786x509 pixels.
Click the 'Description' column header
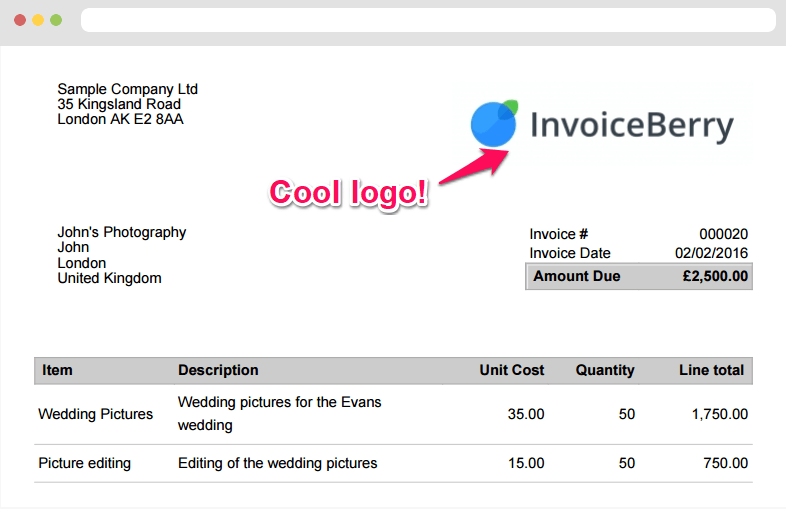coord(218,370)
